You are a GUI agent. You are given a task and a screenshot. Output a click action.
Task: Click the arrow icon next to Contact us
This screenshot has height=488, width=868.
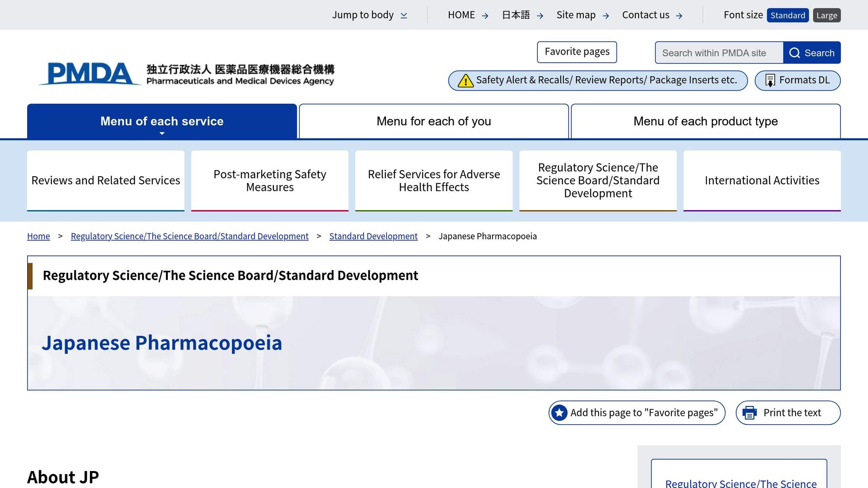pyautogui.click(x=679, y=16)
